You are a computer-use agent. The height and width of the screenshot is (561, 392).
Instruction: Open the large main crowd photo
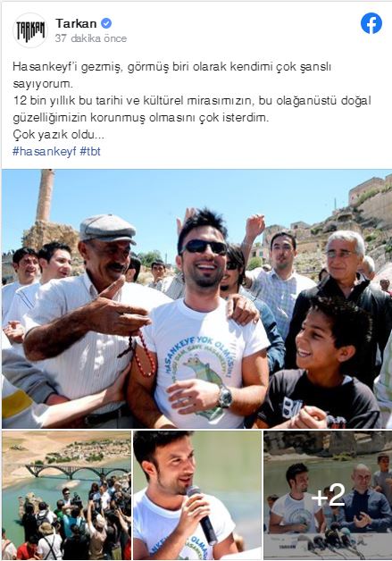click(196, 298)
